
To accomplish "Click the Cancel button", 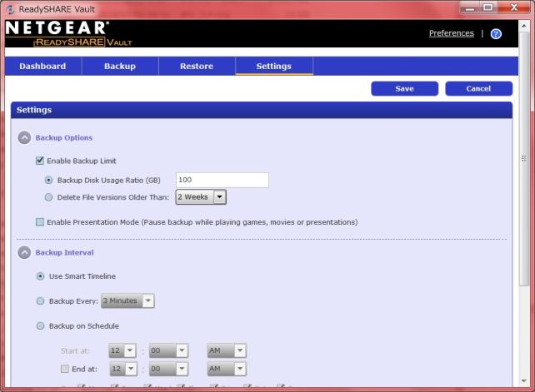I will tap(478, 88).
